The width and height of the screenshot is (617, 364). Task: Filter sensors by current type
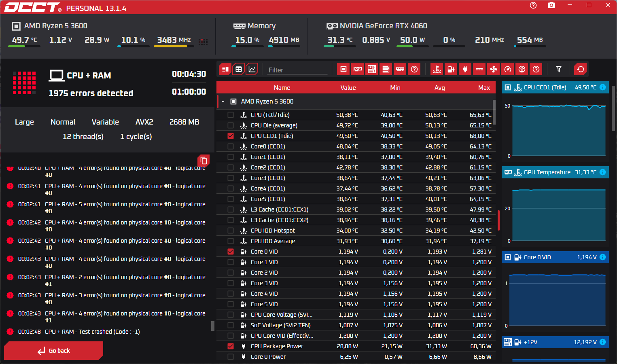click(479, 69)
